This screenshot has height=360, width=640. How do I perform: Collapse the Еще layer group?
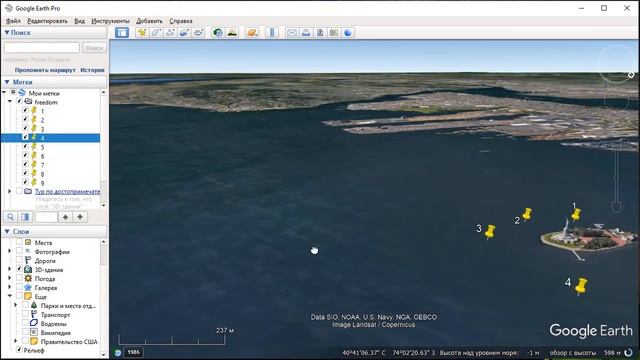point(10,296)
